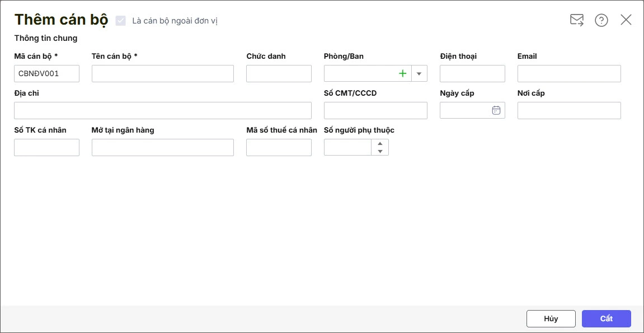This screenshot has width=644, height=333.
Task: Focus the Mã số thuế cá nhân field
Action: tap(279, 147)
